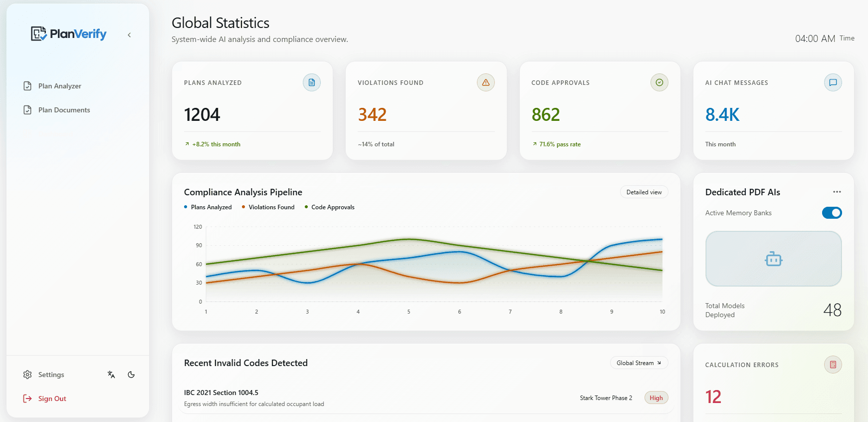The height and width of the screenshot is (422, 868).
Task: Click the Plan Documents file icon
Action: pos(27,110)
